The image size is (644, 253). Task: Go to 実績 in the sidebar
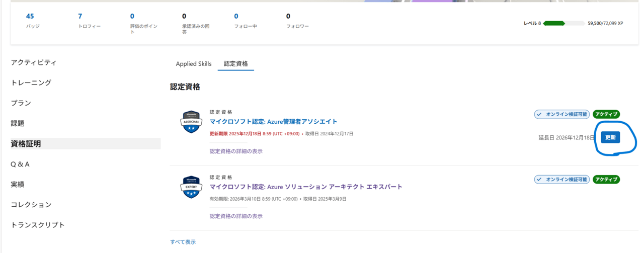(18, 184)
